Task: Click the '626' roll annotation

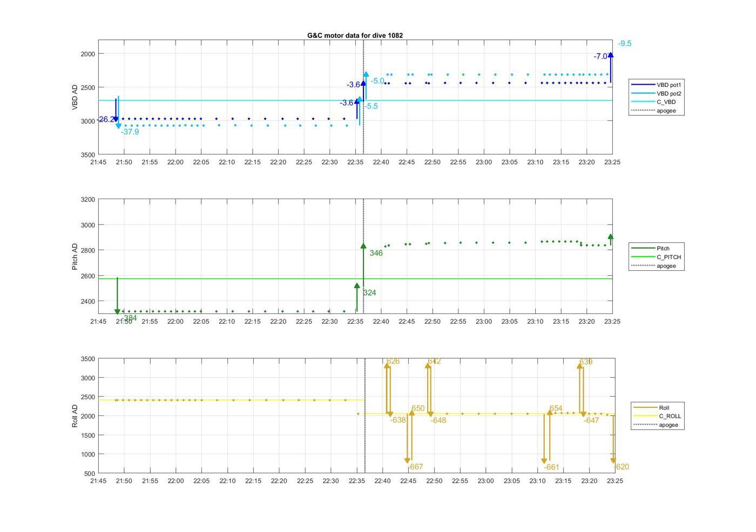Action: pyautogui.click(x=393, y=362)
